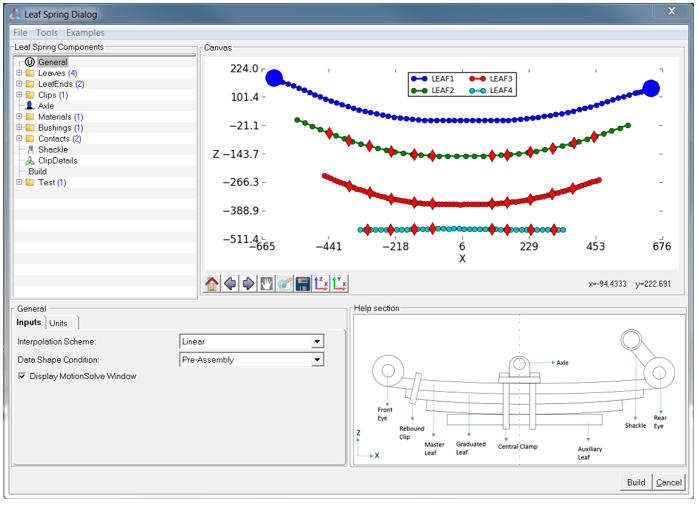Switch to the YX plane view icon

(340, 284)
